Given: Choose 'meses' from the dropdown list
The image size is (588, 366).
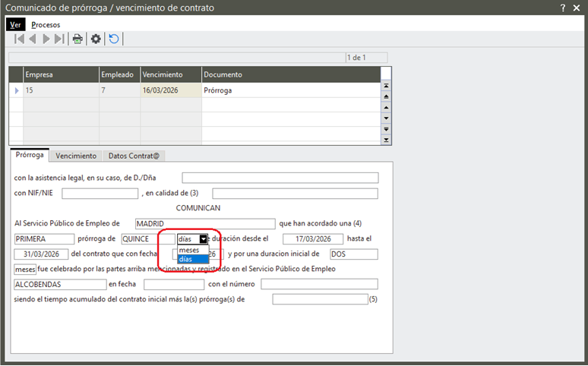Looking at the screenshot, I should click(x=189, y=250).
